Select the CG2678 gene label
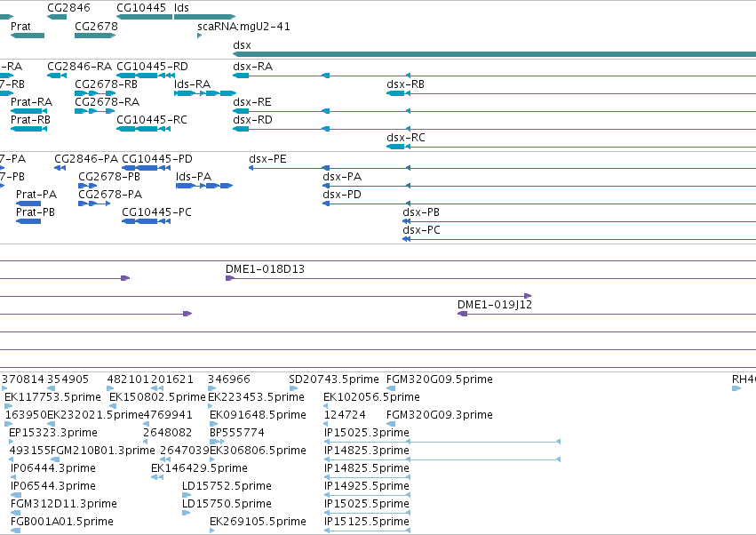This screenshot has height=535, width=756. pos(96,27)
